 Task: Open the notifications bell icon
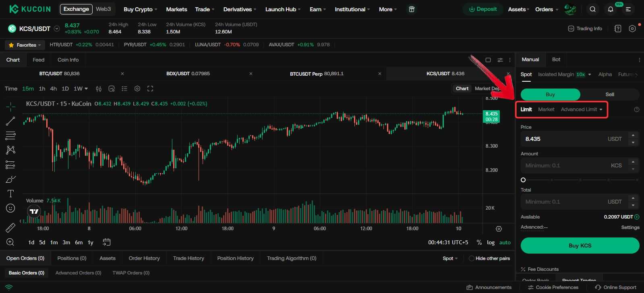[x=611, y=9]
